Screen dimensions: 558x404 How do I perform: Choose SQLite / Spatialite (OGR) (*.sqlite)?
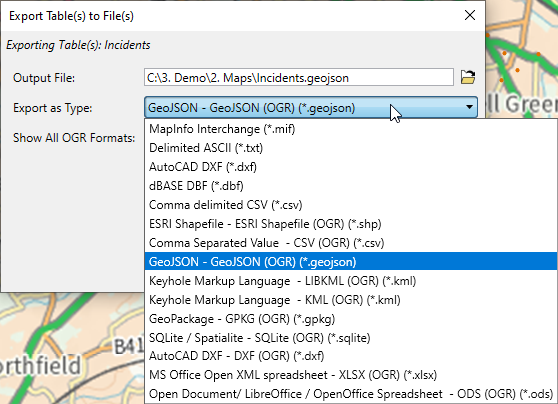point(351,337)
